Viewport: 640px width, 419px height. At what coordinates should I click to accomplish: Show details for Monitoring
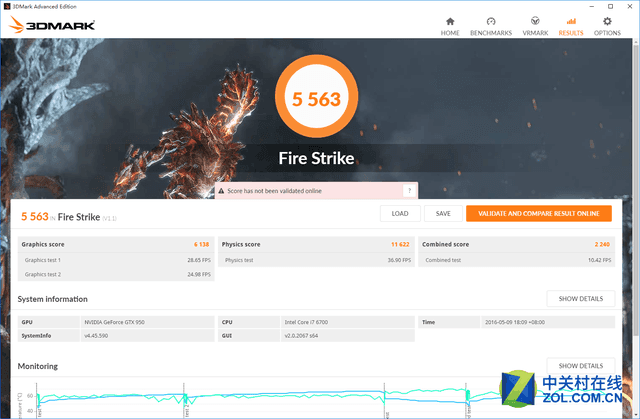(580, 366)
